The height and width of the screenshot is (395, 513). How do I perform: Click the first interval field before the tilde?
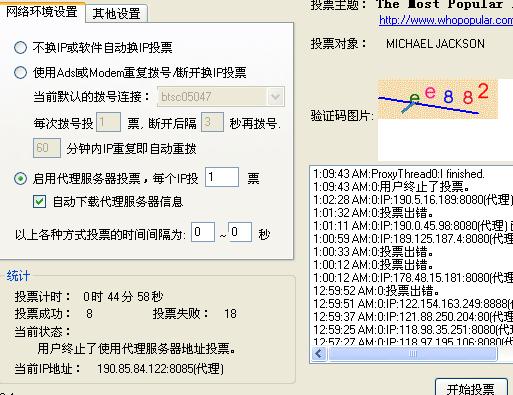pyautogui.click(x=203, y=232)
